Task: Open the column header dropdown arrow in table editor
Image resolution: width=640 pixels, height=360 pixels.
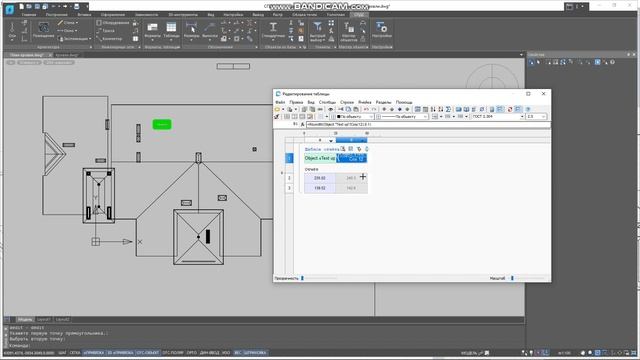Action: (331, 140)
